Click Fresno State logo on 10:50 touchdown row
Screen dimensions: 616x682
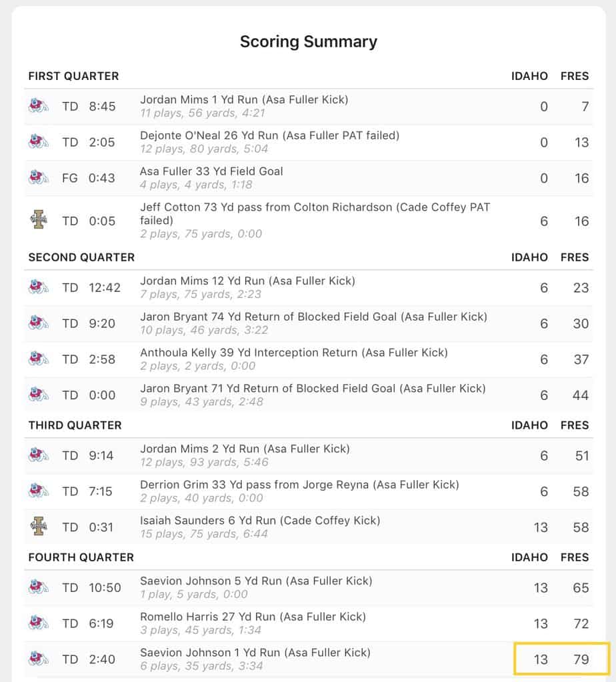click(x=38, y=587)
